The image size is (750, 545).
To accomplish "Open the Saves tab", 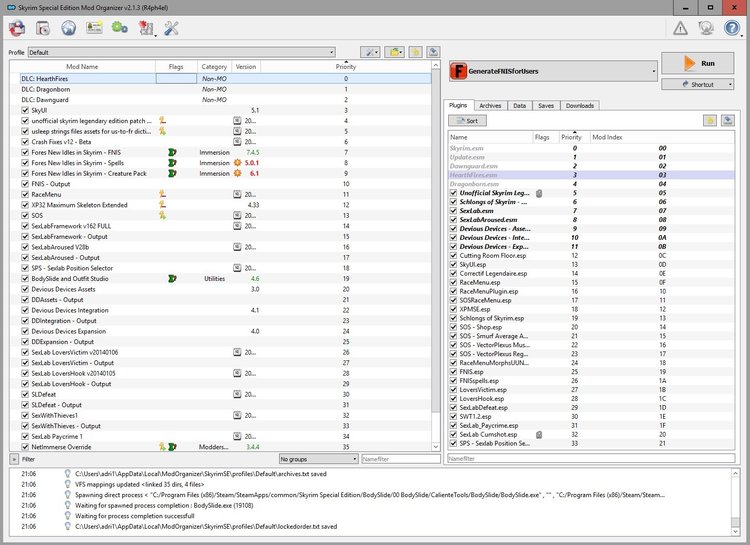I will click(546, 106).
